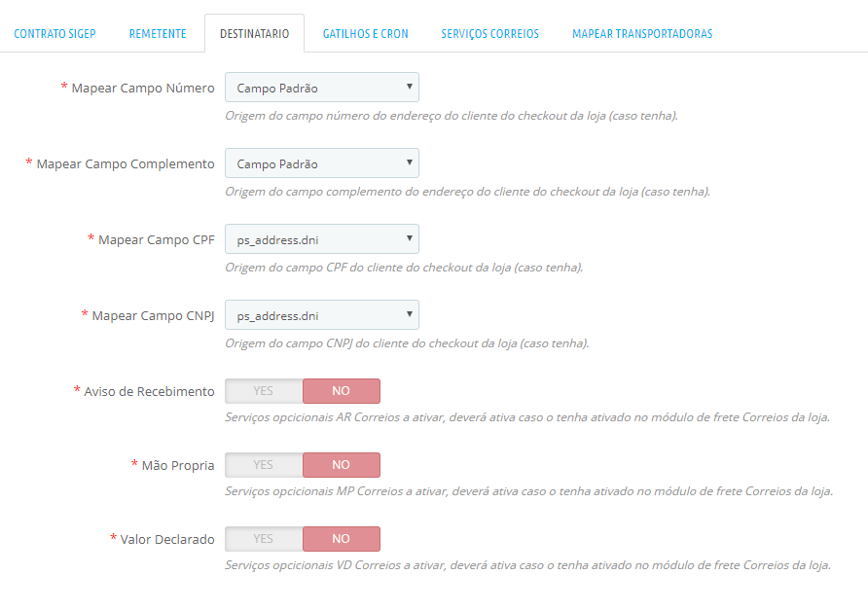Switch to Mapear Transportadoras tab
868x611 pixels.
pyautogui.click(x=642, y=33)
